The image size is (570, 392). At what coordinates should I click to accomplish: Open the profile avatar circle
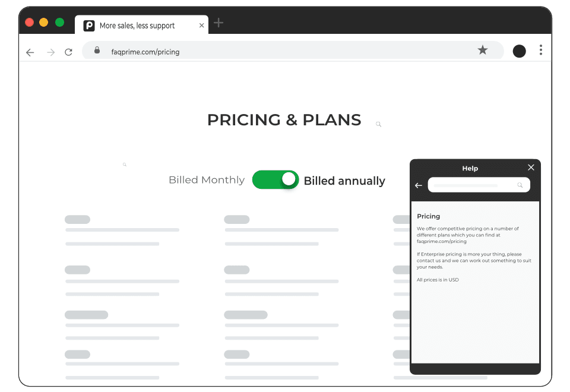519,51
